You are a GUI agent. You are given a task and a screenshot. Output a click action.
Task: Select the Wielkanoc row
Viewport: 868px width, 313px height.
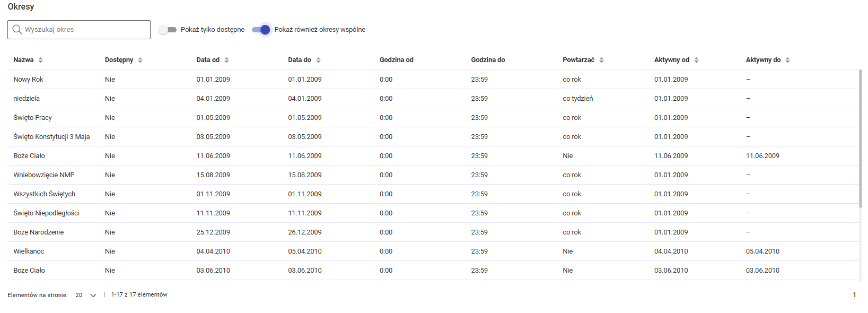coord(29,251)
